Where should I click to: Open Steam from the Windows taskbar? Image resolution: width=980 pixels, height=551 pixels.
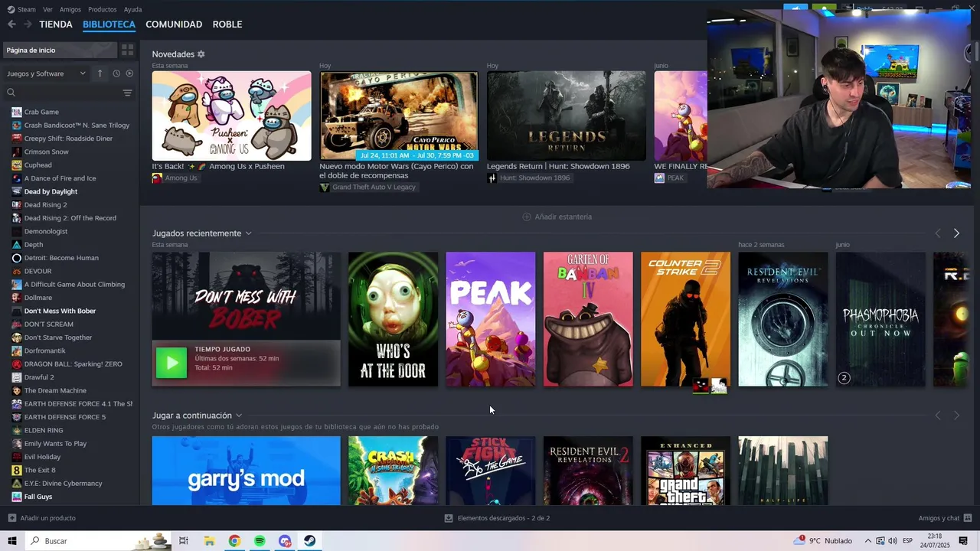point(309,541)
